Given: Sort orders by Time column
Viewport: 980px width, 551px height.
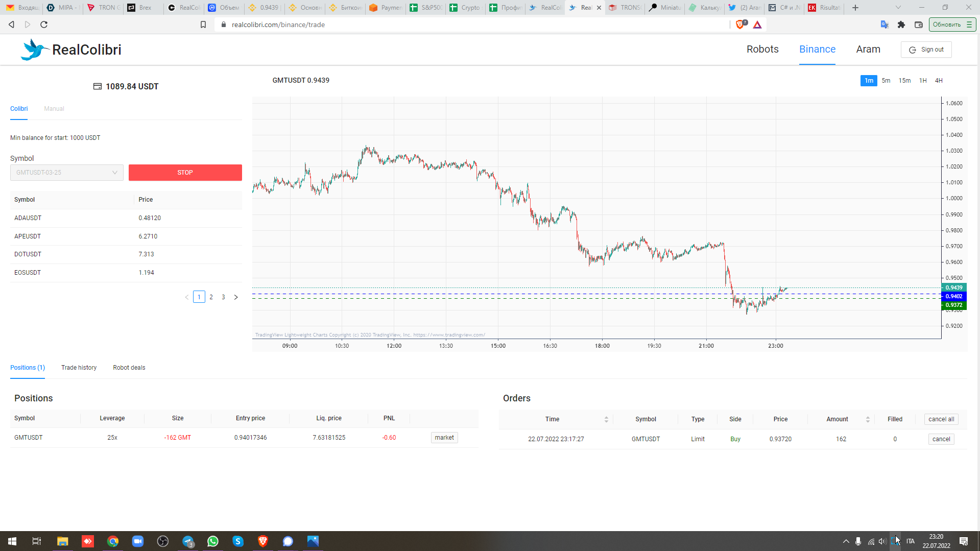Looking at the screenshot, I should click(x=606, y=419).
